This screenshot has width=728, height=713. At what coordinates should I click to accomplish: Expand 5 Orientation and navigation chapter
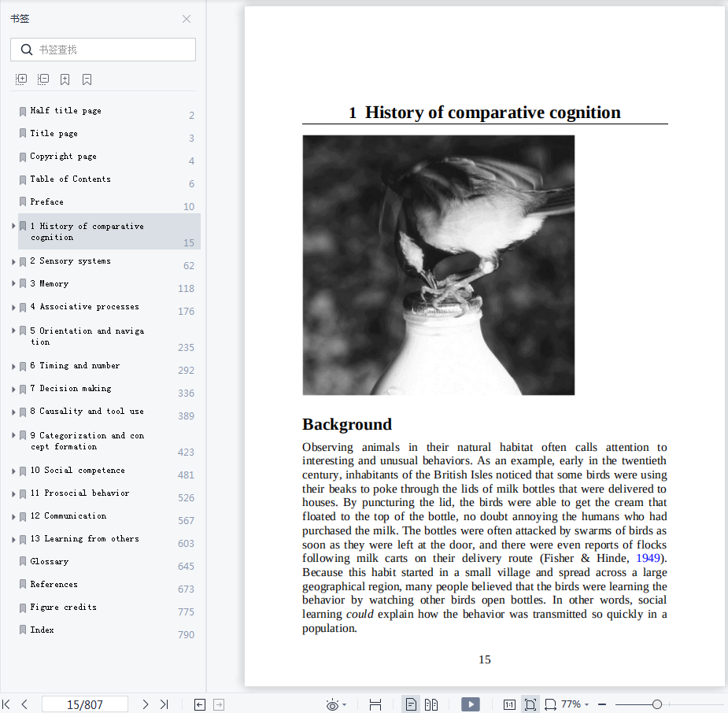(x=13, y=331)
